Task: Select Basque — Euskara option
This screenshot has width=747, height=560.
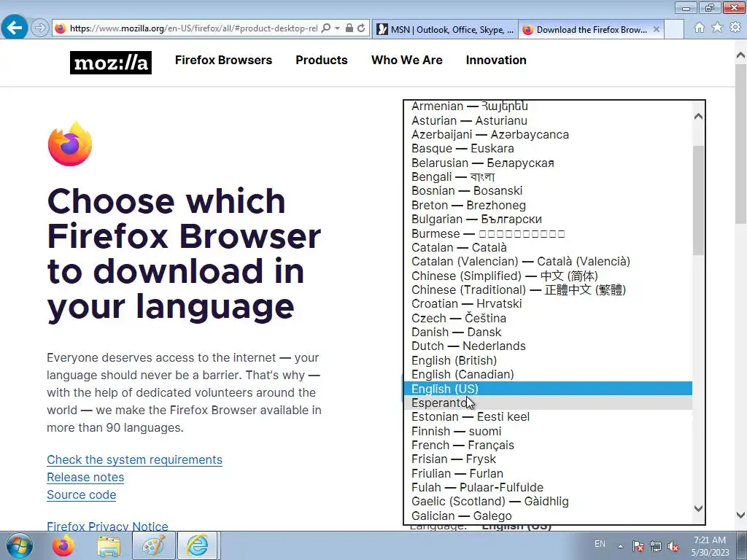Action: pyautogui.click(x=548, y=148)
